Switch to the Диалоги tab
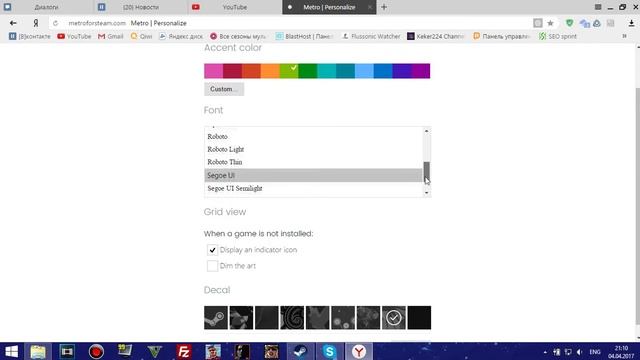640x360 pixels. click(46, 7)
